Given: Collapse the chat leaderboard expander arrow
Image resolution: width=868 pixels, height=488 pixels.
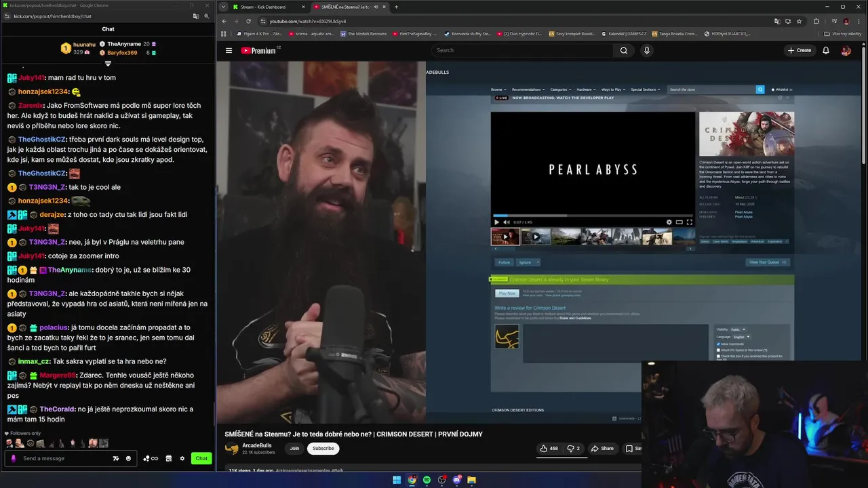Looking at the screenshot, I should (x=108, y=64).
